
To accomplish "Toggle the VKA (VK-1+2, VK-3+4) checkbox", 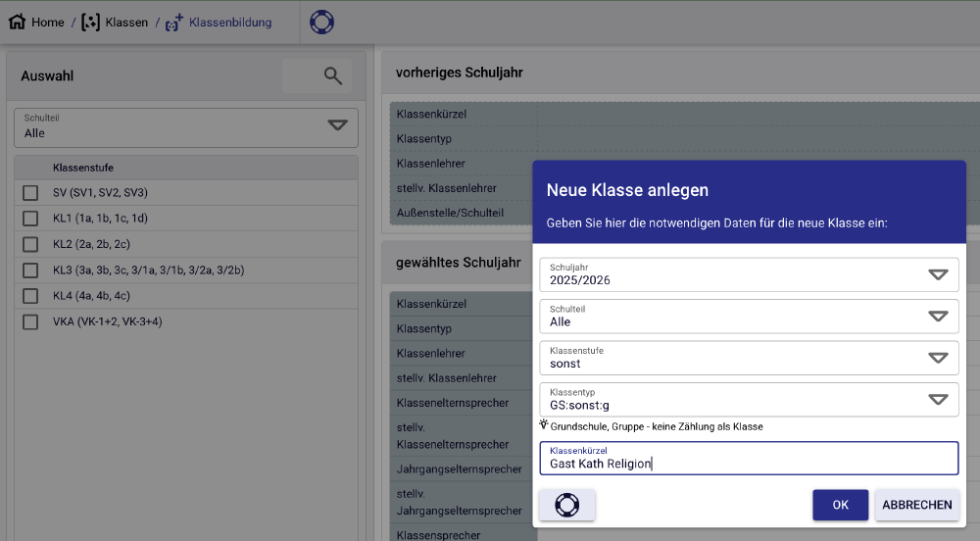I will pos(30,321).
